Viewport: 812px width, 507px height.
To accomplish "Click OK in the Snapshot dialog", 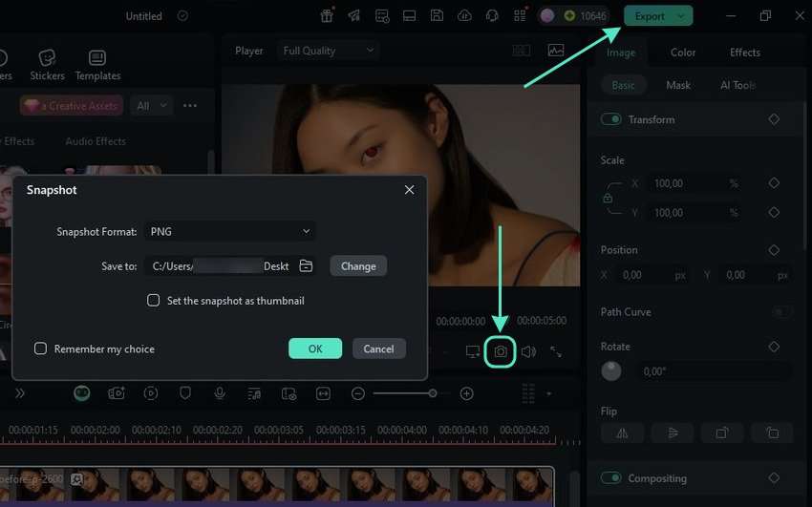I will 315,349.
